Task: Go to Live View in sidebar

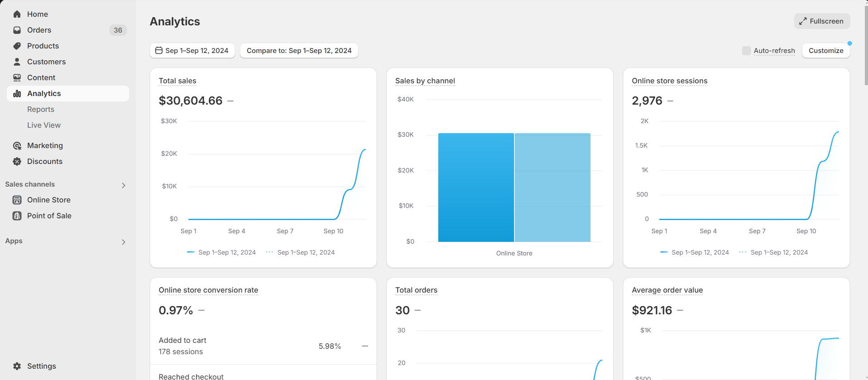Action: pos(44,125)
